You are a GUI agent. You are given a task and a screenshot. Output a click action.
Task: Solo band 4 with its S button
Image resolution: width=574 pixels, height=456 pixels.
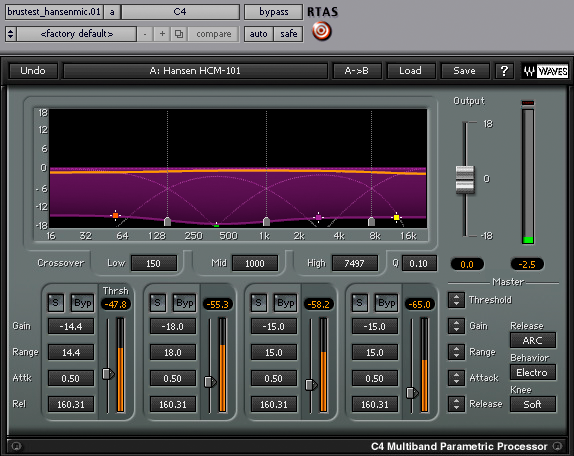[x=359, y=303]
